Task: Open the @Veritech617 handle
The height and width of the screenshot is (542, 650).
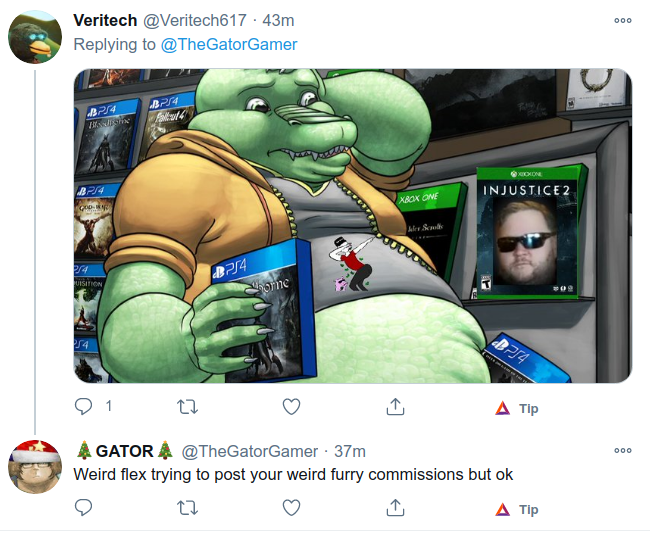Action: [195, 20]
